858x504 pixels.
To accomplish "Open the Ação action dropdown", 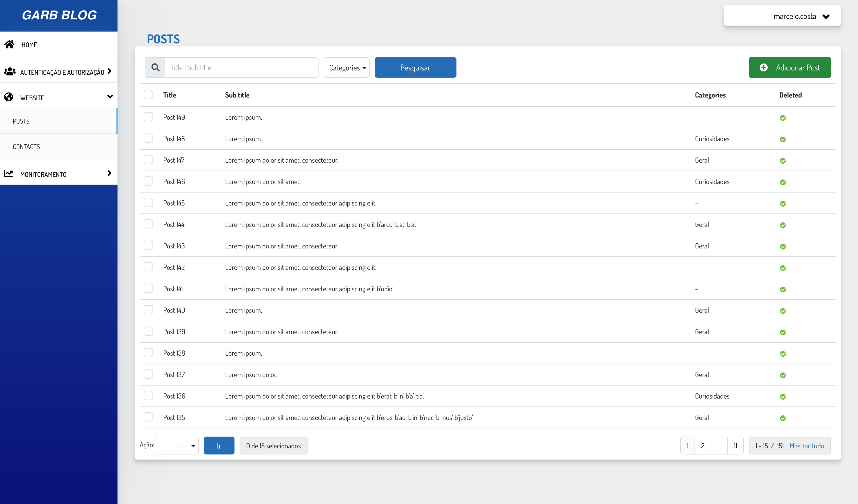I will 177,446.
